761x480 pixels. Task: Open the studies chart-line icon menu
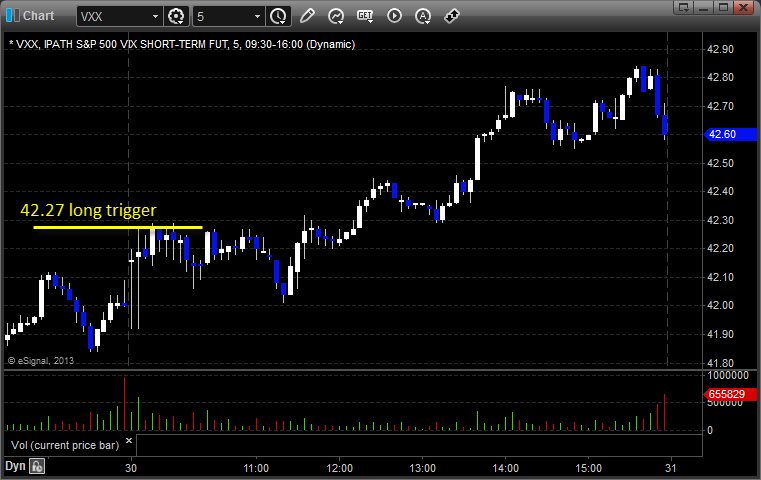(x=336, y=16)
